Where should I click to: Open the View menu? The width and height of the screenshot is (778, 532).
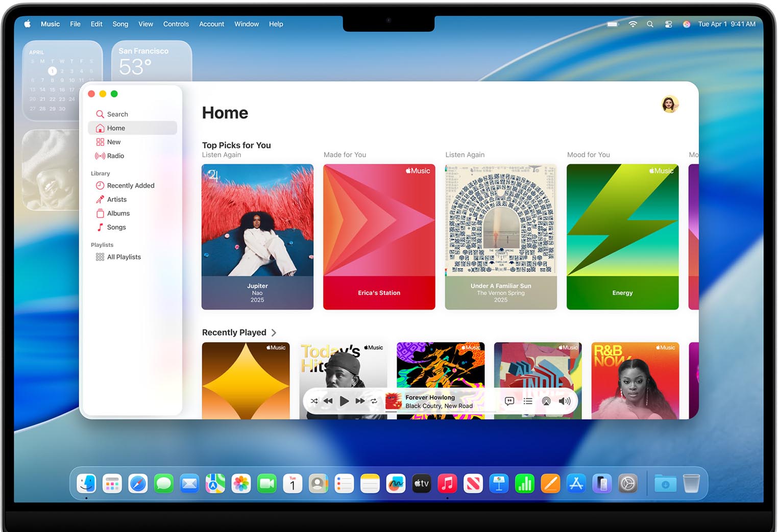click(x=145, y=24)
